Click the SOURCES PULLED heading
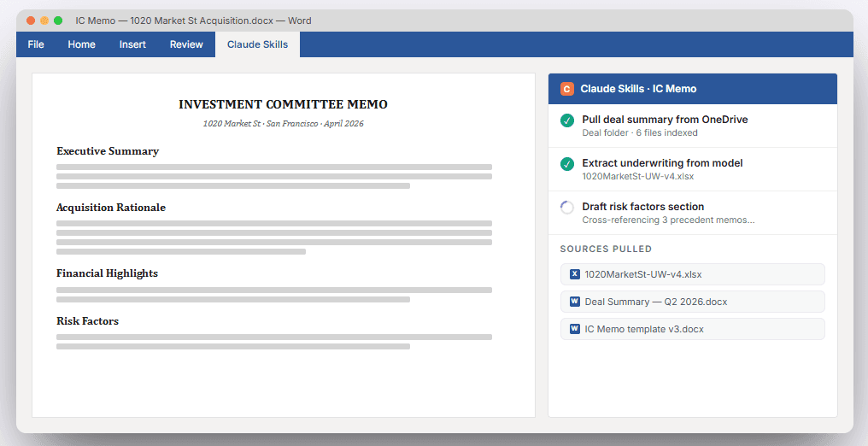Screen dimensions: 868x446 tap(606, 249)
